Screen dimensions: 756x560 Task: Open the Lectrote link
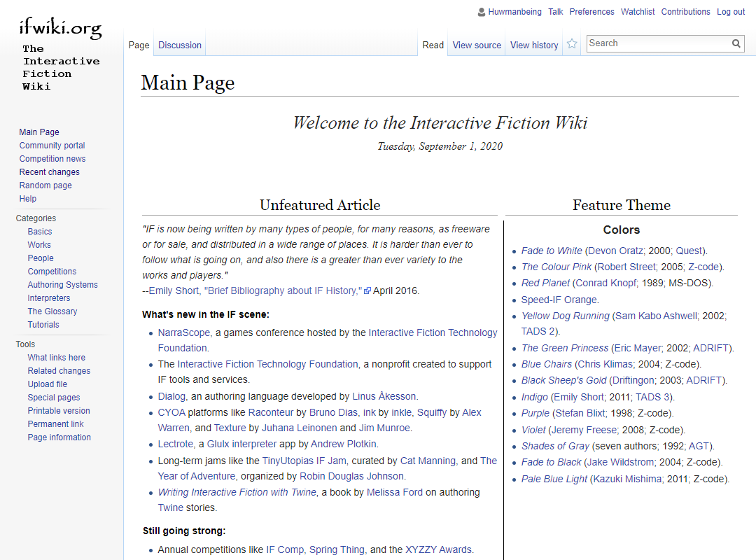176,444
